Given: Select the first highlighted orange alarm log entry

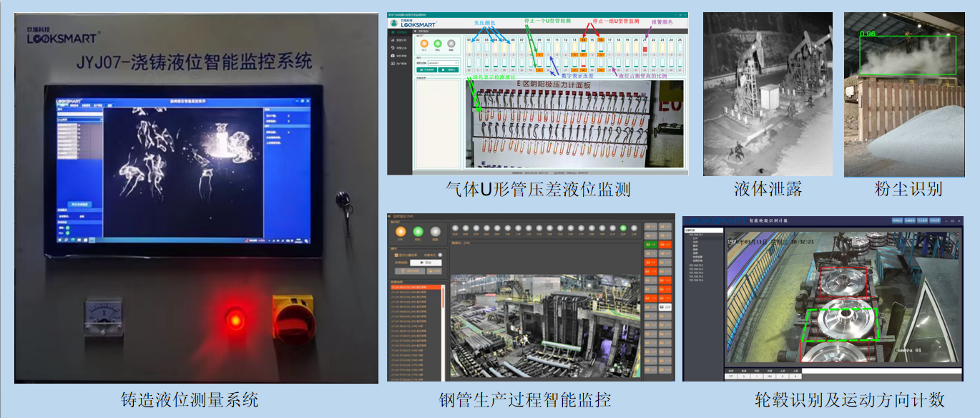Looking at the screenshot, I should pyautogui.click(x=415, y=287).
